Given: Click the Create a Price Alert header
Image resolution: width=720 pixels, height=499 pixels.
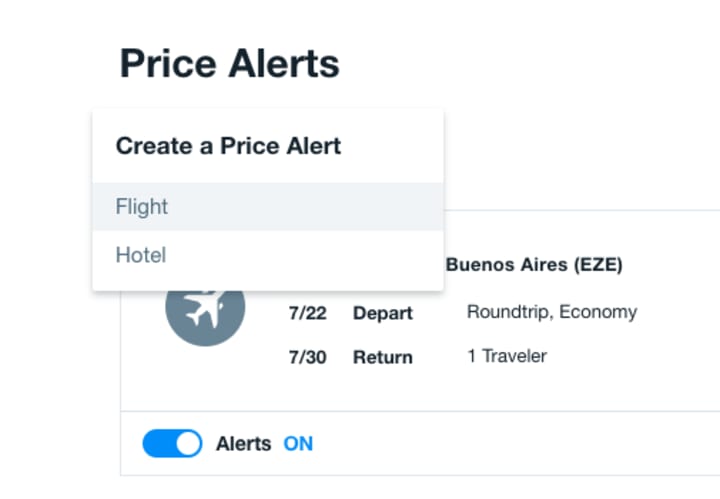Looking at the screenshot, I should point(228,146).
